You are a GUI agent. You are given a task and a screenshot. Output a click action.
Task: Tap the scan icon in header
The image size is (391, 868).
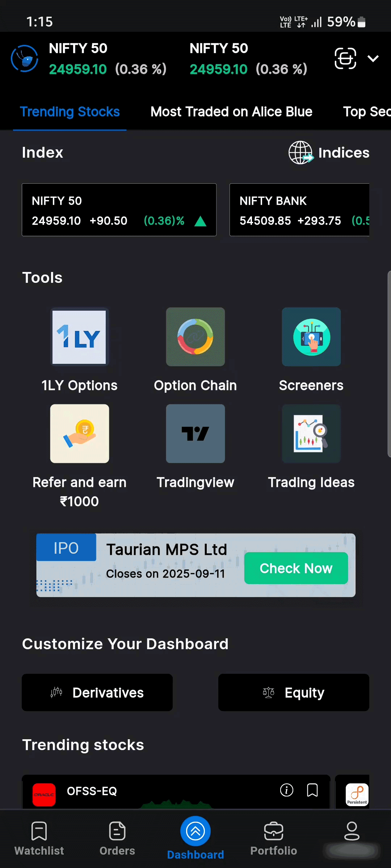[x=345, y=58]
